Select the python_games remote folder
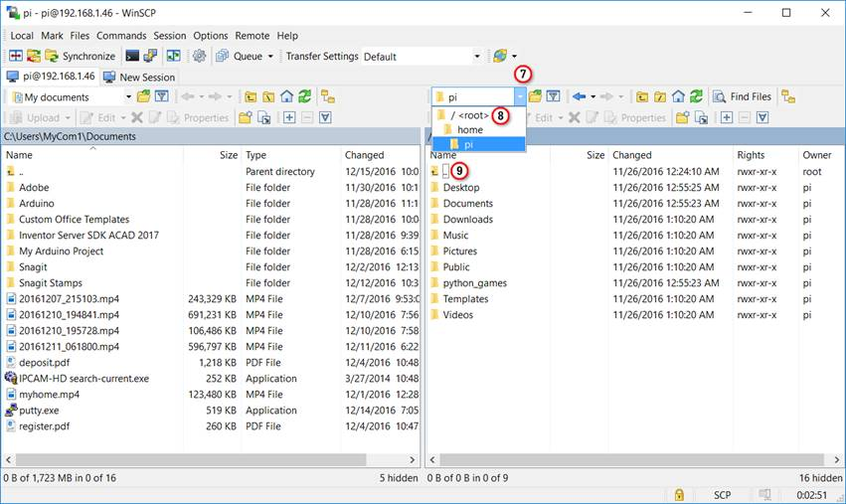The width and height of the screenshot is (846, 504). coord(475,282)
